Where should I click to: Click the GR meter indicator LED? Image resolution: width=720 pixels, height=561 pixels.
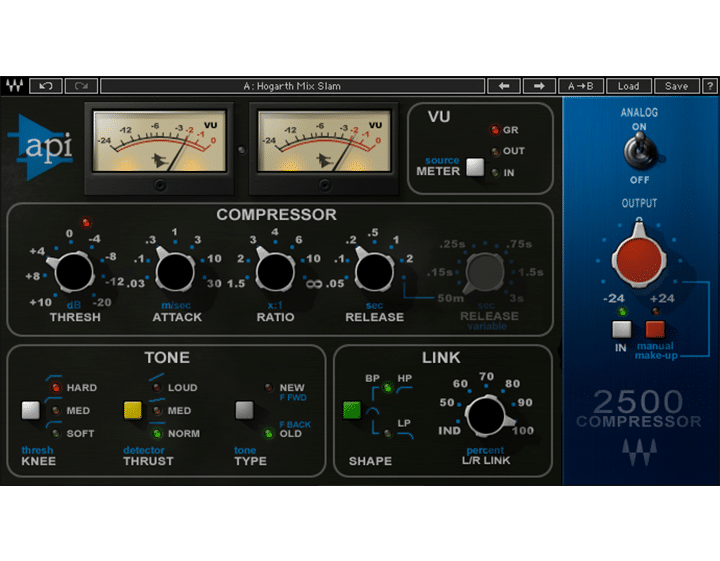point(495,130)
